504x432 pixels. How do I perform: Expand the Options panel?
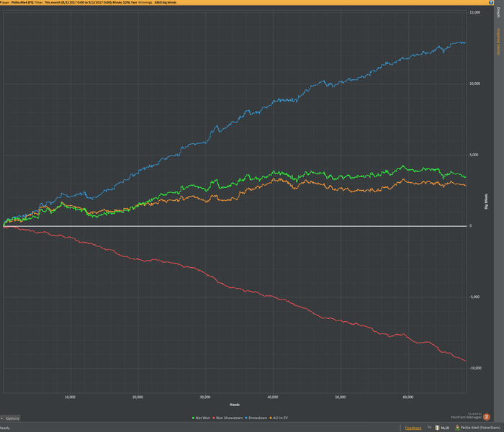[10, 418]
